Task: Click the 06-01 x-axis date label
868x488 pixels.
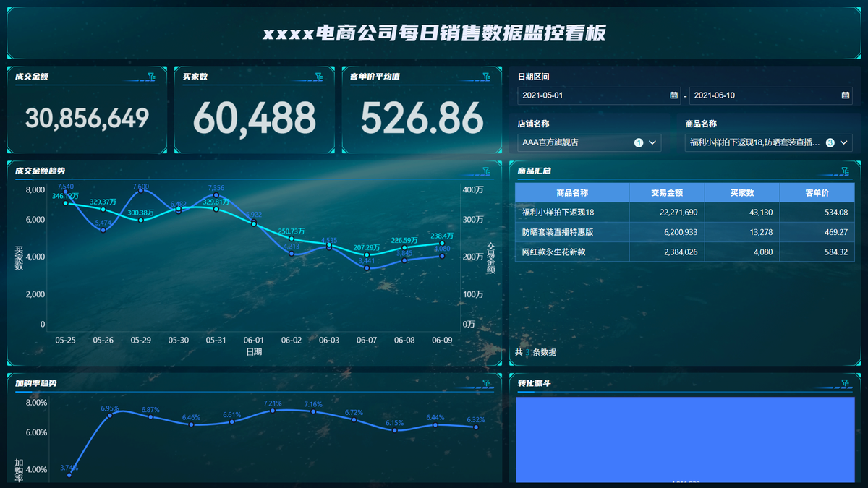Action: (x=254, y=340)
